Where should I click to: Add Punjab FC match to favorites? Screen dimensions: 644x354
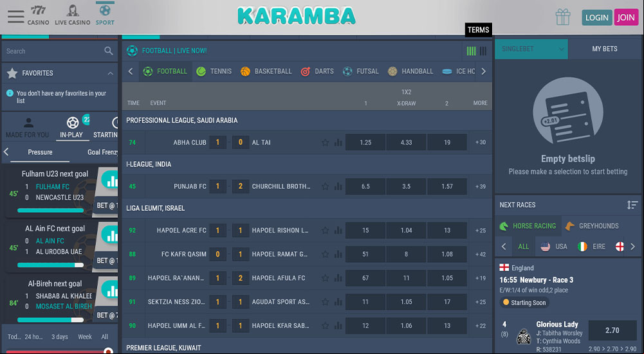(325, 186)
